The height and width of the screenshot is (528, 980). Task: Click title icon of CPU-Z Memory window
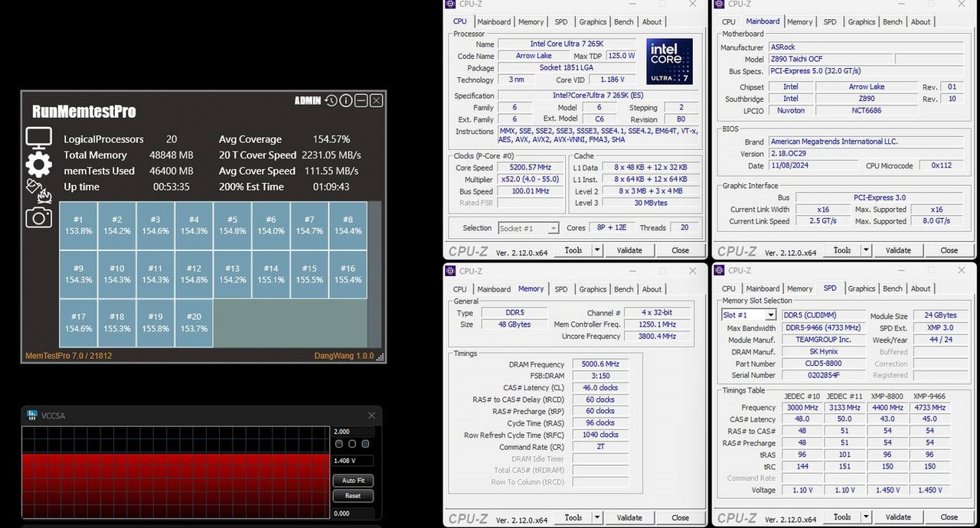click(452, 270)
